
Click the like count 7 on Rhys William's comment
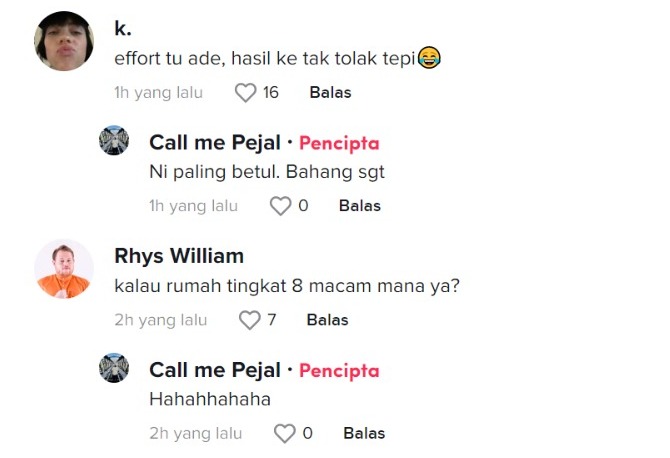(x=271, y=320)
